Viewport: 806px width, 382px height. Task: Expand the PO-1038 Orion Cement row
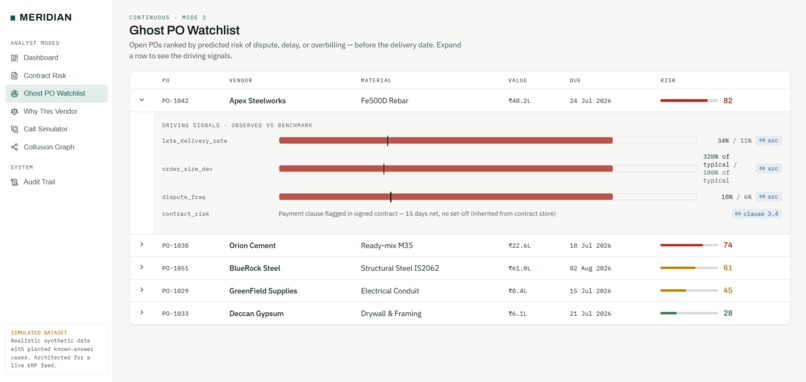142,245
